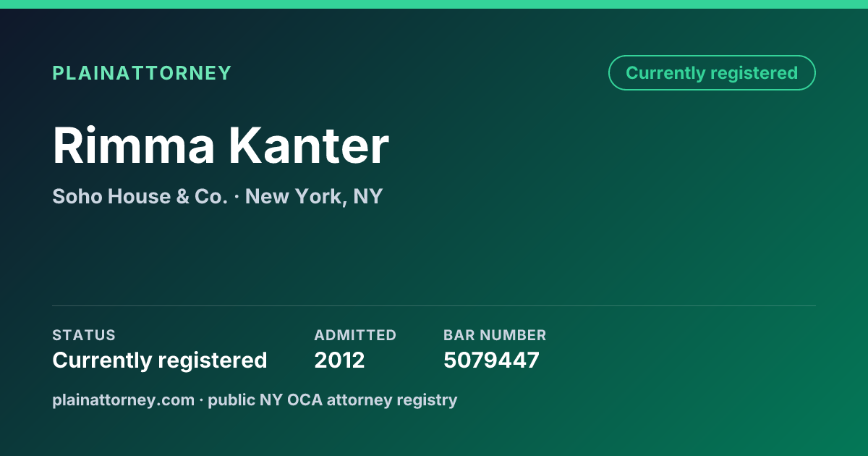Select the first name Rimma in heading

(x=134, y=145)
